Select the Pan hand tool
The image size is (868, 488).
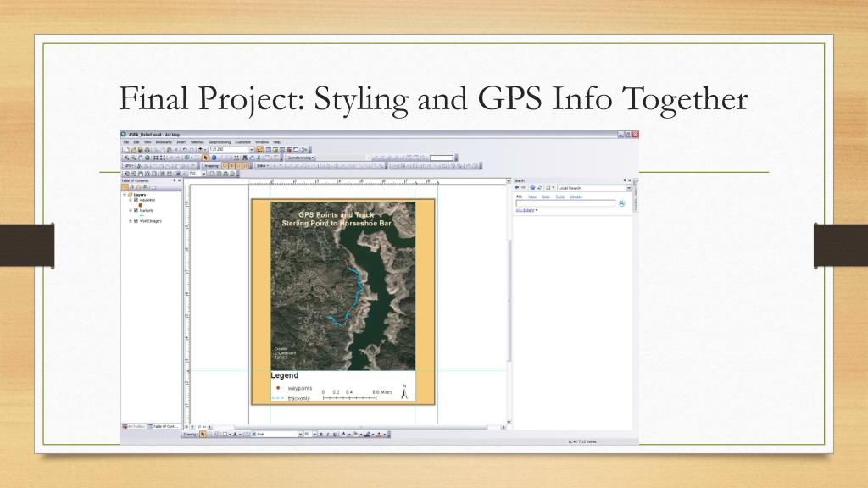click(141, 158)
